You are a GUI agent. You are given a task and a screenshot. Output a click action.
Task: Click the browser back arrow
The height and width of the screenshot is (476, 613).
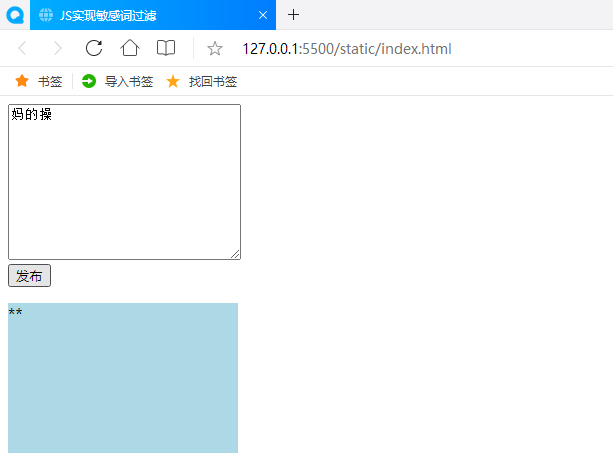pos(22,48)
